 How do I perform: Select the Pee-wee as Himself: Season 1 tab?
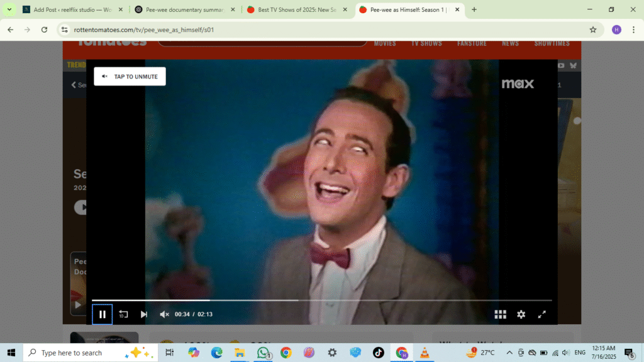coord(409,9)
